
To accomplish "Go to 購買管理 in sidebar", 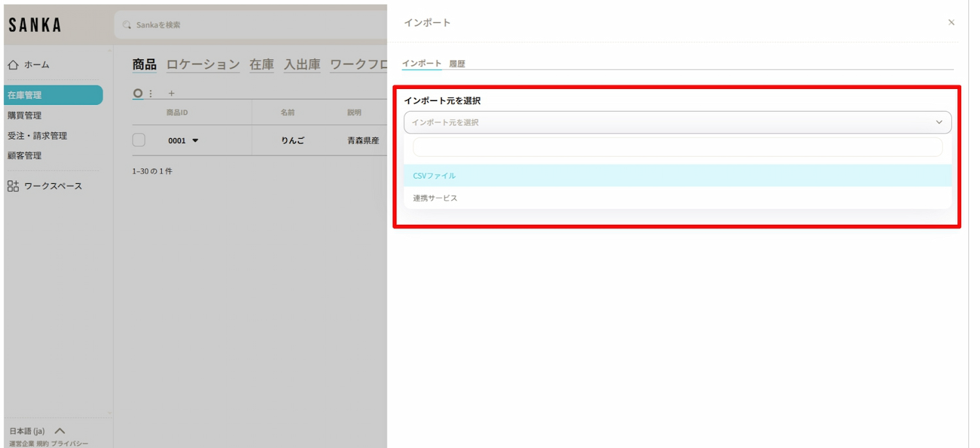I will click(x=25, y=116).
